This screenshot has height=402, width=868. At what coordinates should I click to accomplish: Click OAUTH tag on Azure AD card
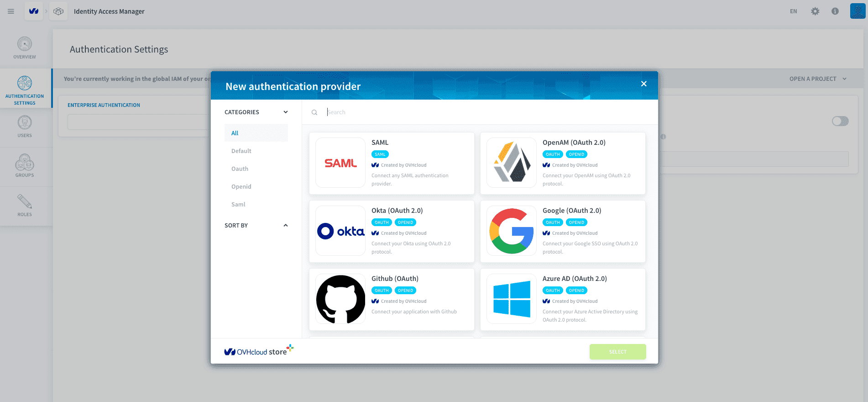553,291
